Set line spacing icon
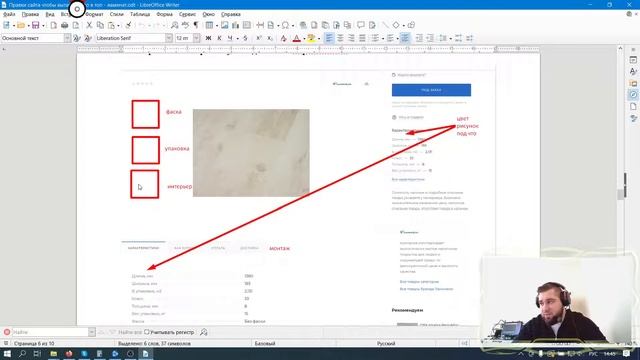640x360 pixels. pos(443,38)
